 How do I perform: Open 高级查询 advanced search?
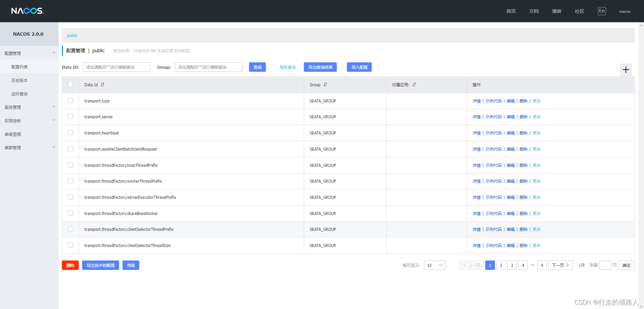pos(287,67)
